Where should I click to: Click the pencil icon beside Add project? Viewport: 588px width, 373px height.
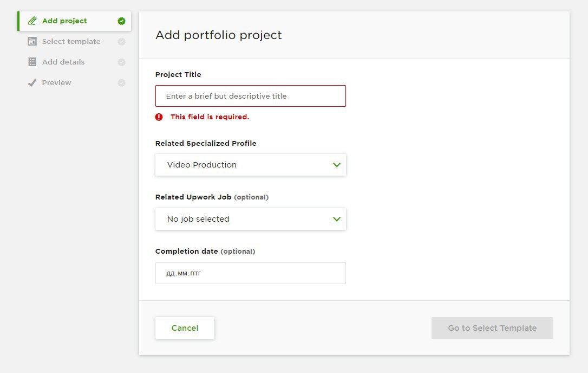(x=32, y=21)
